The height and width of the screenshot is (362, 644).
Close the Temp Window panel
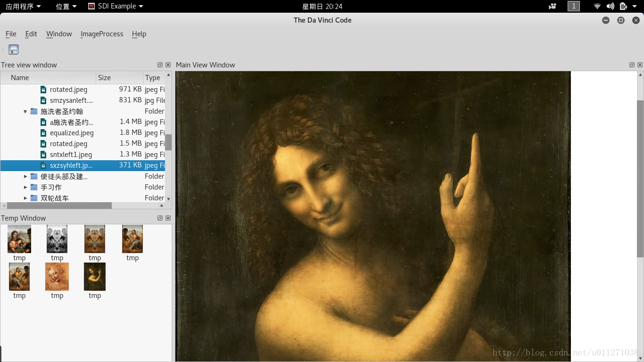(168, 218)
